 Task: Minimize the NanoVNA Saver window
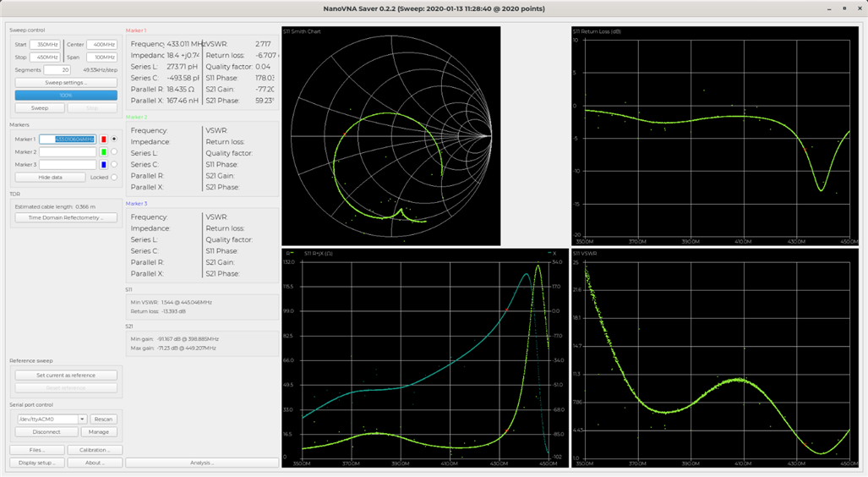(x=829, y=8)
